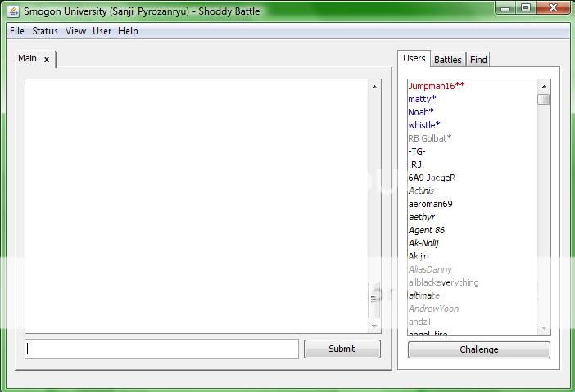This screenshot has height=392, width=575.
Task: Open the Status menu
Action: [45, 31]
